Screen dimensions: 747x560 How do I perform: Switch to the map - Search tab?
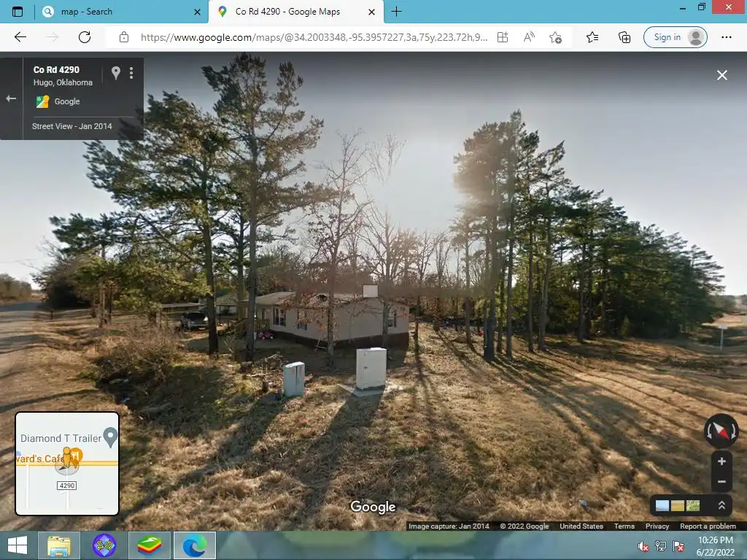(122, 12)
